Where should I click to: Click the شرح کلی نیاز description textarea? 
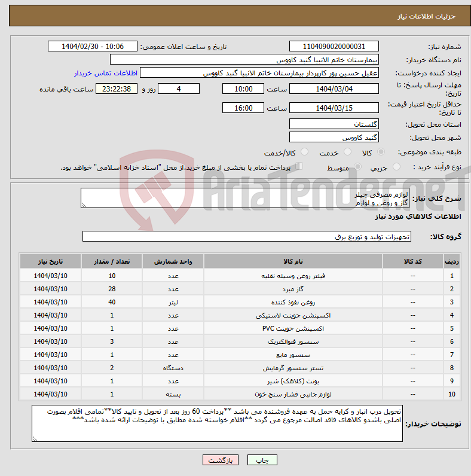(245, 198)
